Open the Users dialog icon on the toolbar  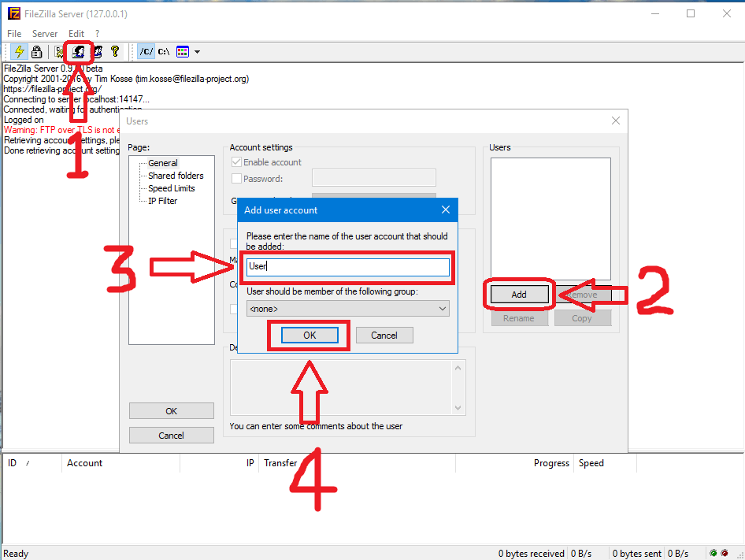[x=78, y=51]
